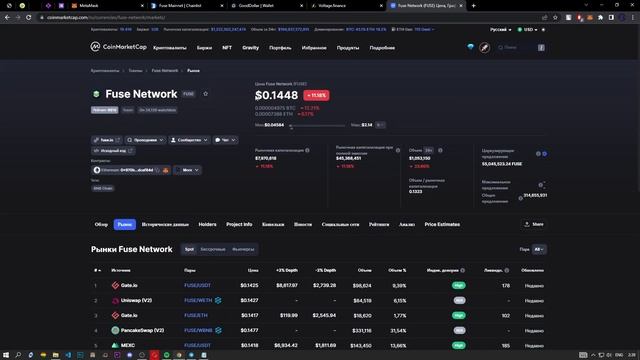
Task: Switch to Project Info tab
Action: tap(239, 224)
